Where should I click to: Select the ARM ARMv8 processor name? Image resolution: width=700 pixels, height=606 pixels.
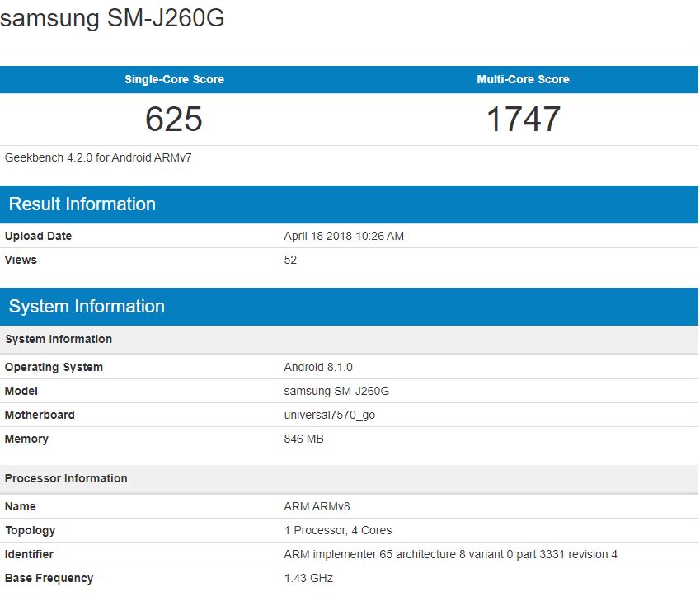[x=317, y=506]
